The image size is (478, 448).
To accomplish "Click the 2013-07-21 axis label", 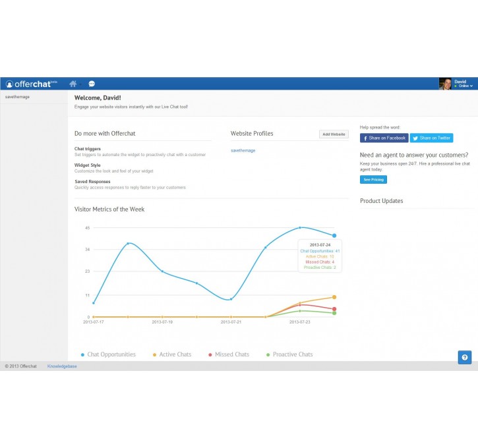I will pyautogui.click(x=231, y=322).
